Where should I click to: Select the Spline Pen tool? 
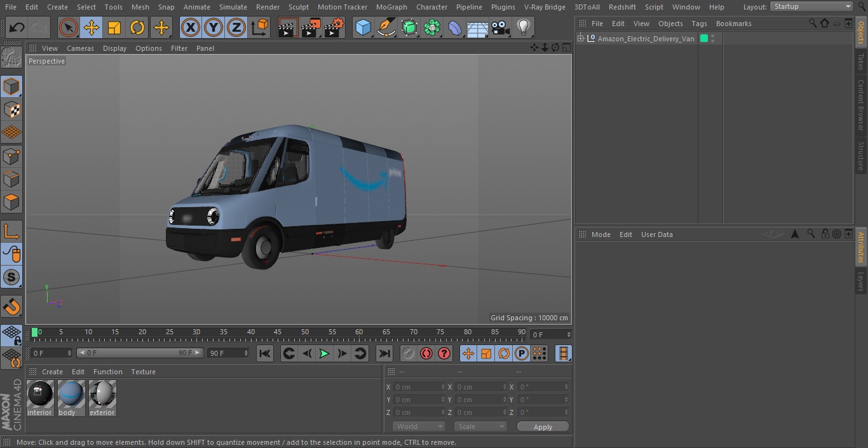(x=386, y=27)
